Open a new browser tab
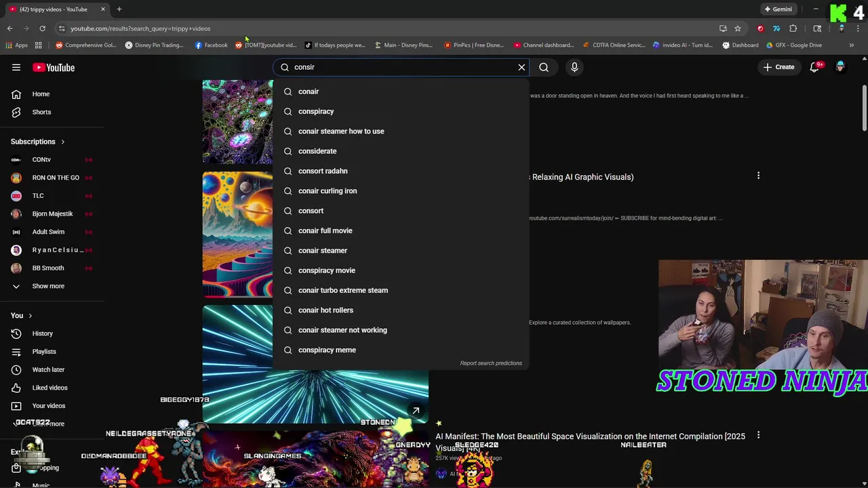This screenshot has height=488, width=868. [x=119, y=9]
